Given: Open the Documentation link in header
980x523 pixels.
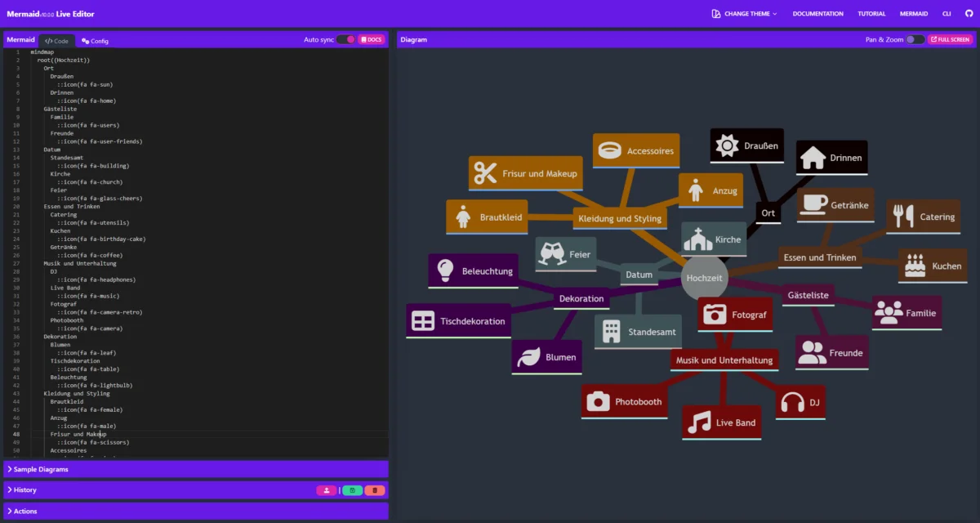Looking at the screenshot, I should pos(817,14).
